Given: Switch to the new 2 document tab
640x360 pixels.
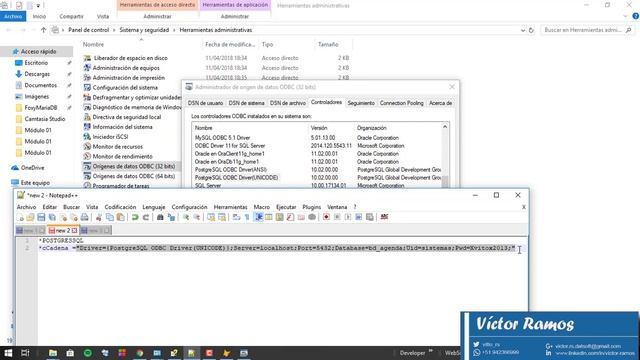Looking at the screenshot, I should click(63, 231).
